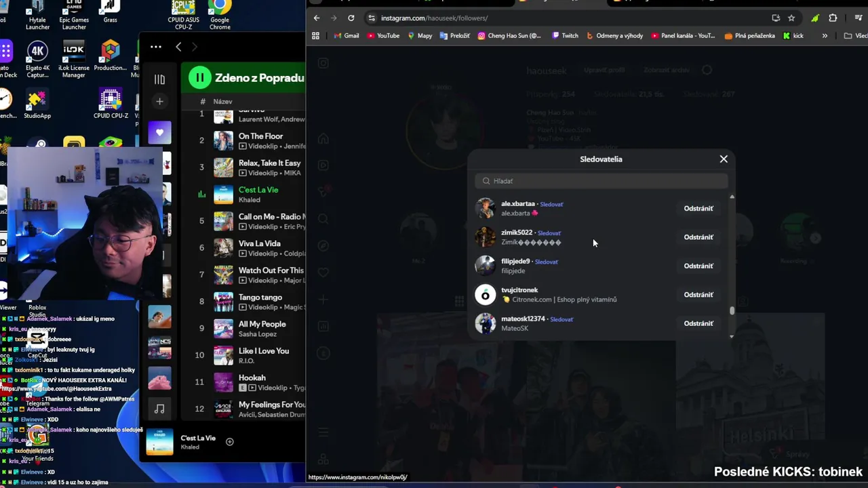Remove follower ale.xbartaa with Odstrániť

pyautogui.click(x=698, y=209)
